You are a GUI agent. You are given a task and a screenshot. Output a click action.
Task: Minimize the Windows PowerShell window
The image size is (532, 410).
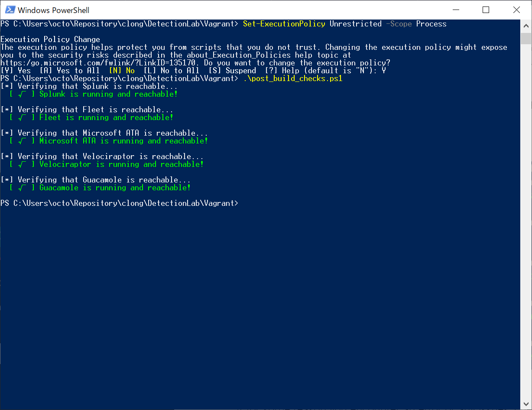tap(455, 10)
